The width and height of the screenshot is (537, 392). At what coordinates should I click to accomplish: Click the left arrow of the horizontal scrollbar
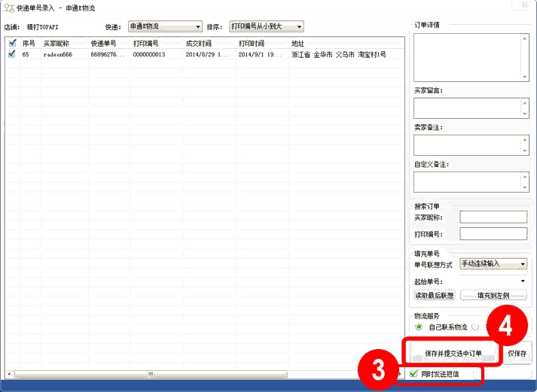tap(9, 374)
